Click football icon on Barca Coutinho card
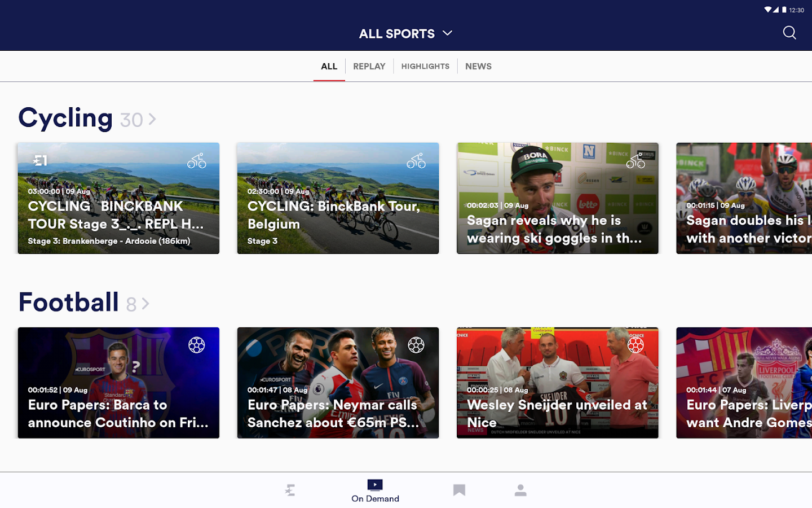Viewport: 812px width, 508px height. (x=197, y=345)
